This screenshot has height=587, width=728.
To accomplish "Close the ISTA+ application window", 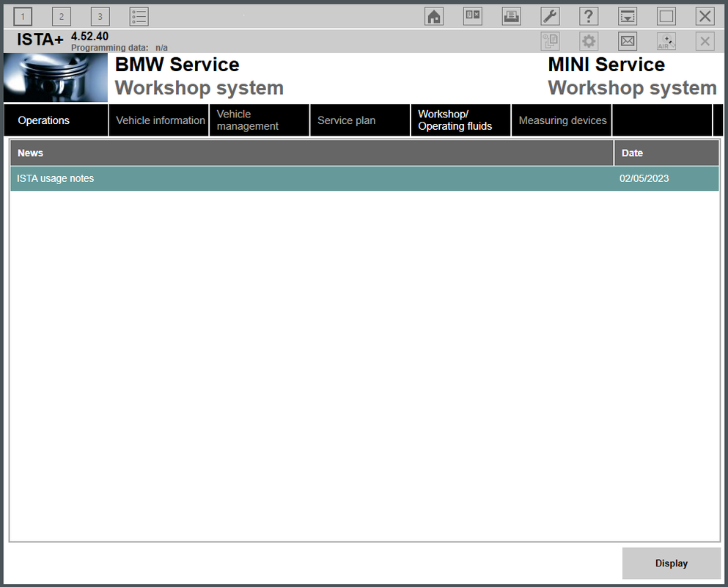I will click(x=705, y=17).
